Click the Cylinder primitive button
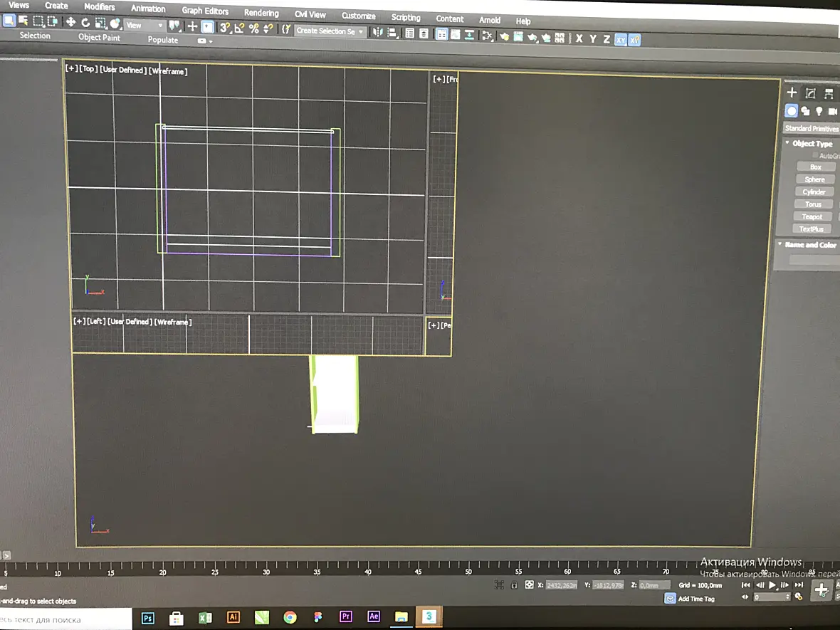The image size is (840, 630). (814, 191)
